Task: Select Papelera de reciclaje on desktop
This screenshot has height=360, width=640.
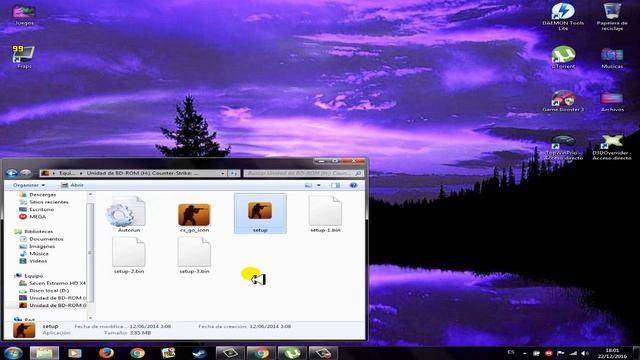Action: (612, 17)
